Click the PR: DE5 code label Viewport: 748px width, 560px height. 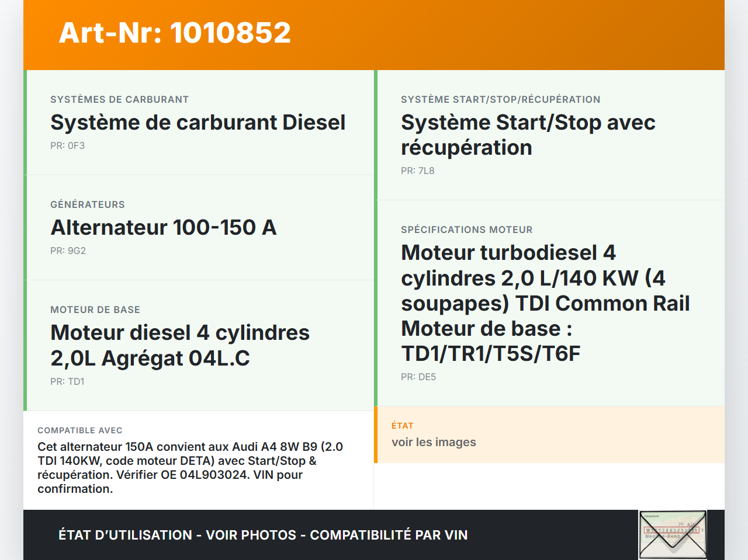pyautogui.click(x=418, y=377)
